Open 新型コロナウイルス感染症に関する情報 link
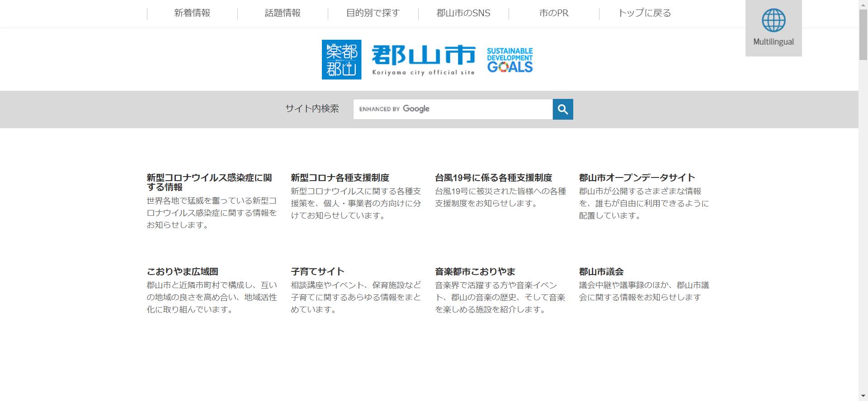This screenshot has height=401, width=868. coord(209,182)
